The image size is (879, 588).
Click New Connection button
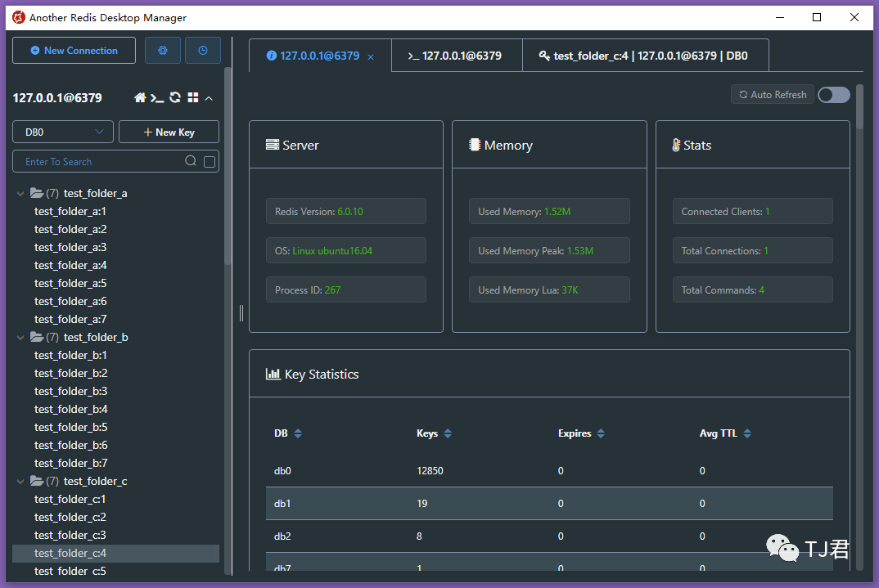pyautogui.click(x=74, y=51)
